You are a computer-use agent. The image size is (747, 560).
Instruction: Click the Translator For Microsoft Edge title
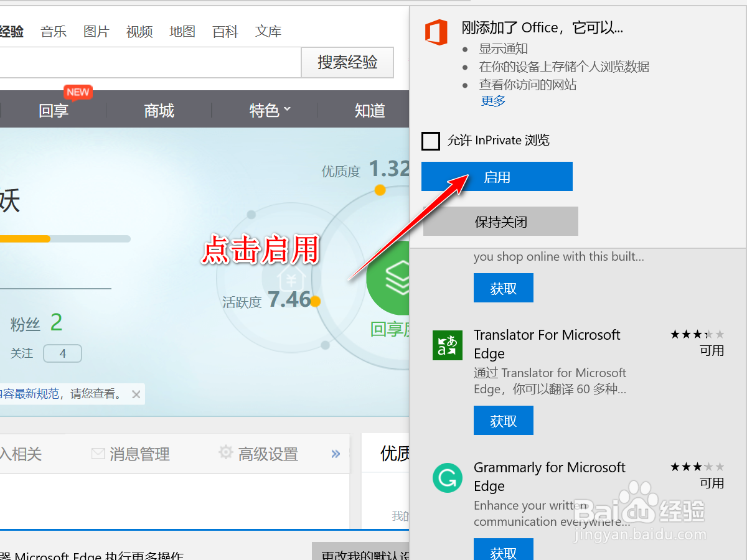coord(547,344)
